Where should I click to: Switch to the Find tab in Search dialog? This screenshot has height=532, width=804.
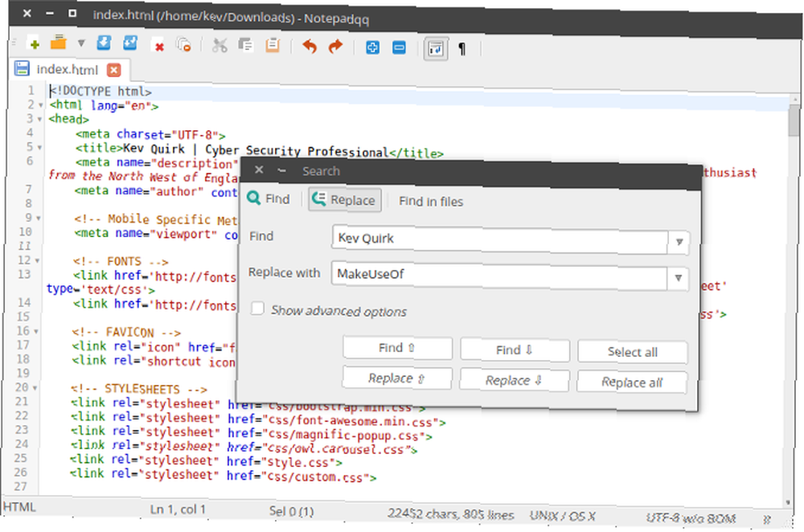(269, 198)
